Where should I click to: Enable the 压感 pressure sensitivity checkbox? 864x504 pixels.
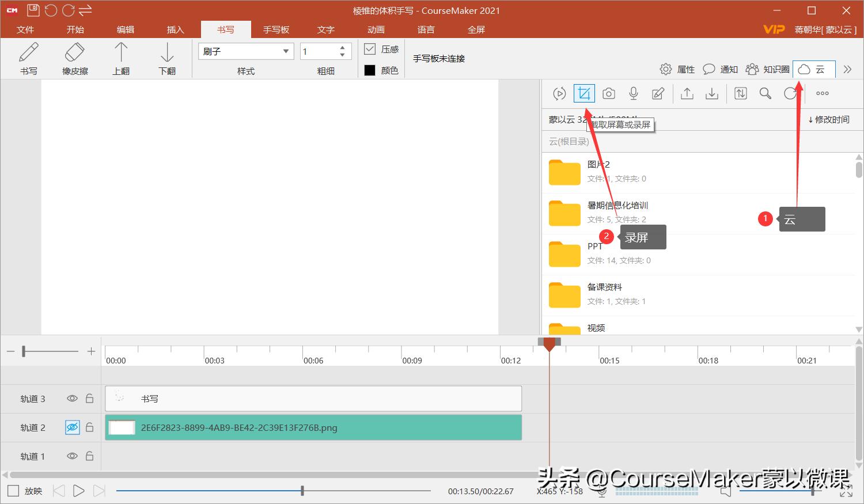click(x=369, y=48)
